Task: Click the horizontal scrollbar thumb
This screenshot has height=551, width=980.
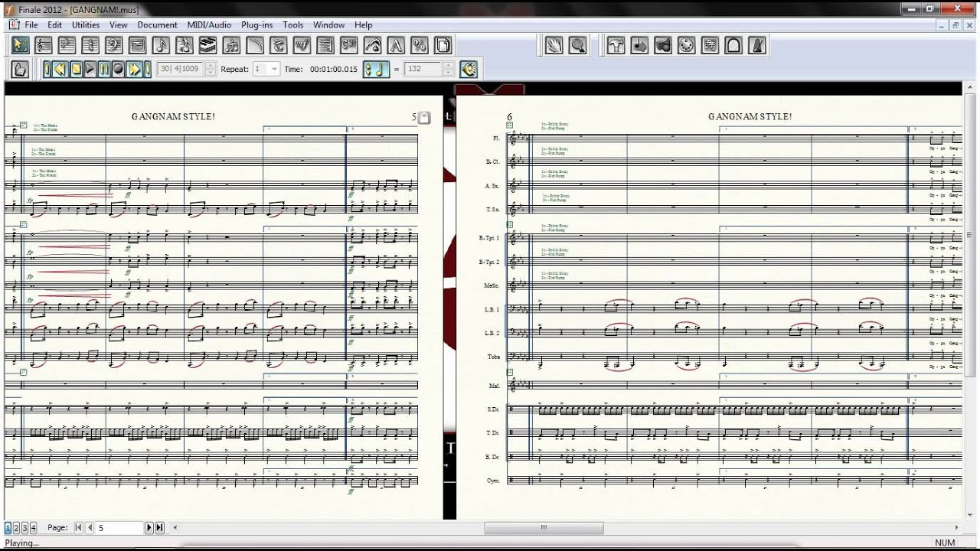Action: (x=544, y=527)
